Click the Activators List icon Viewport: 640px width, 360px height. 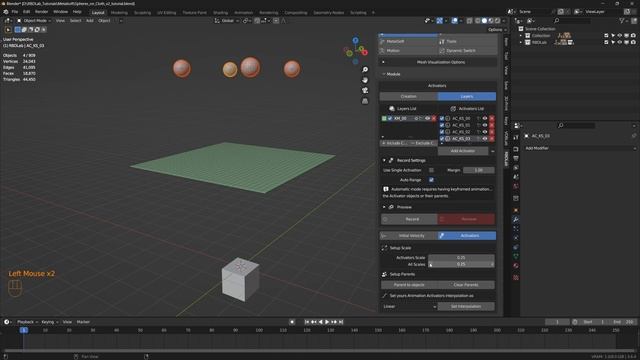pos(453,109)
